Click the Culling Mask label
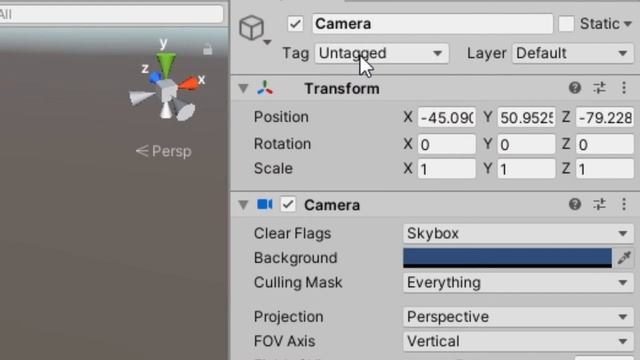640x360 pixels. [x=298, y=283]
